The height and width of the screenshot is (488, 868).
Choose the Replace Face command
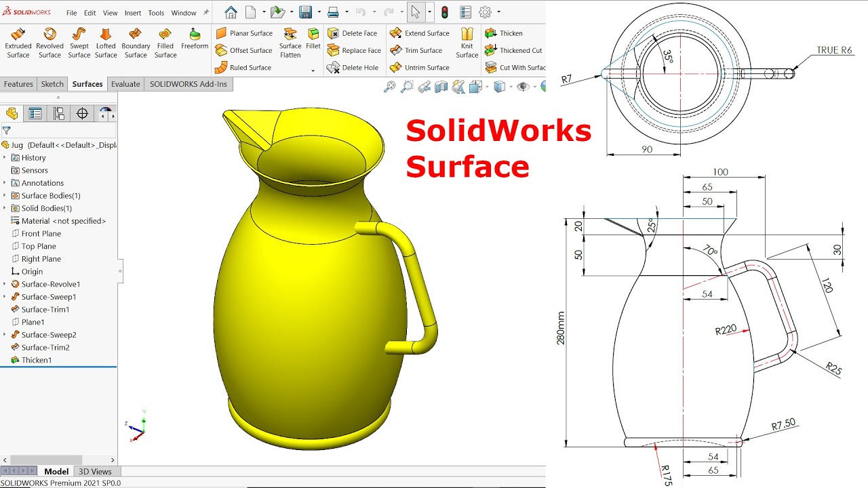(x=354, y=50)
